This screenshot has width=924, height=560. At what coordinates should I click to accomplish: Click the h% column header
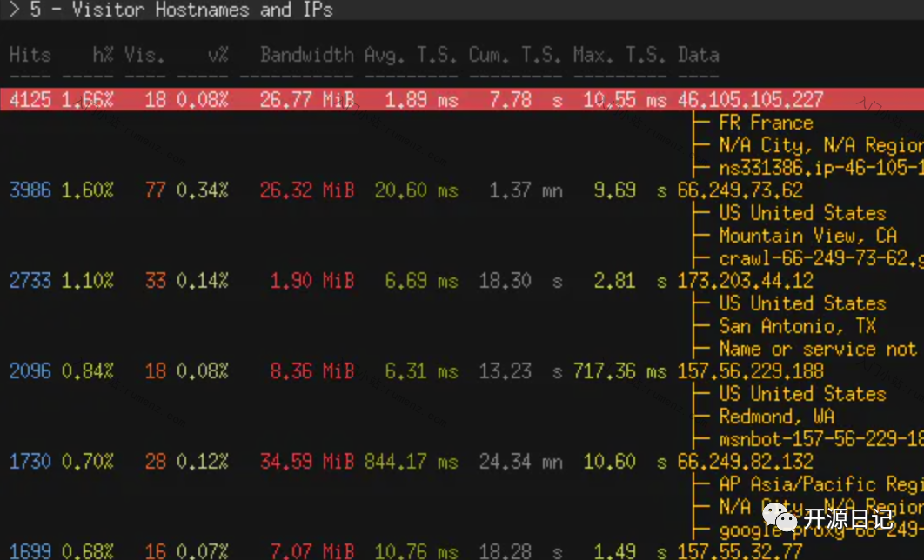click(103, 55)
